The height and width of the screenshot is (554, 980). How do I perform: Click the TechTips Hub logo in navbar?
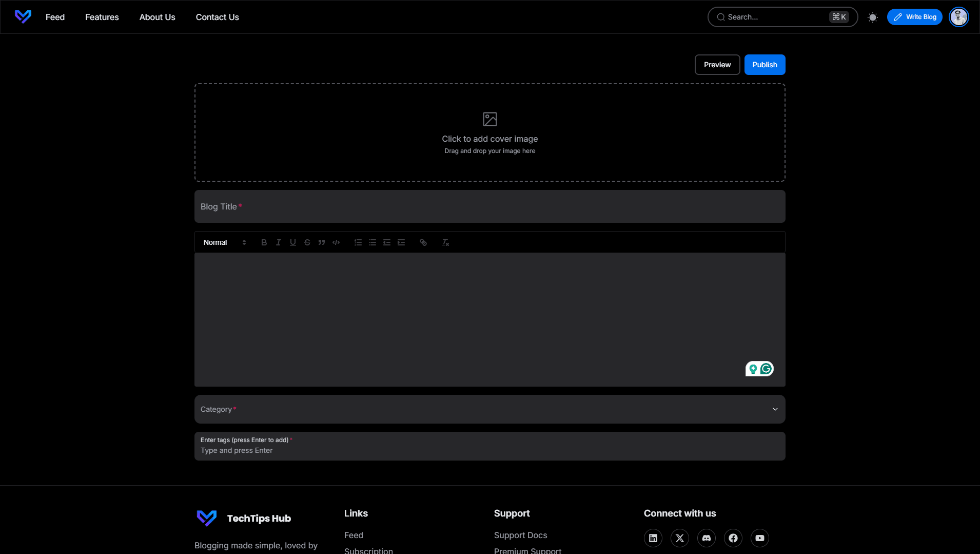[x=23, y=17]
